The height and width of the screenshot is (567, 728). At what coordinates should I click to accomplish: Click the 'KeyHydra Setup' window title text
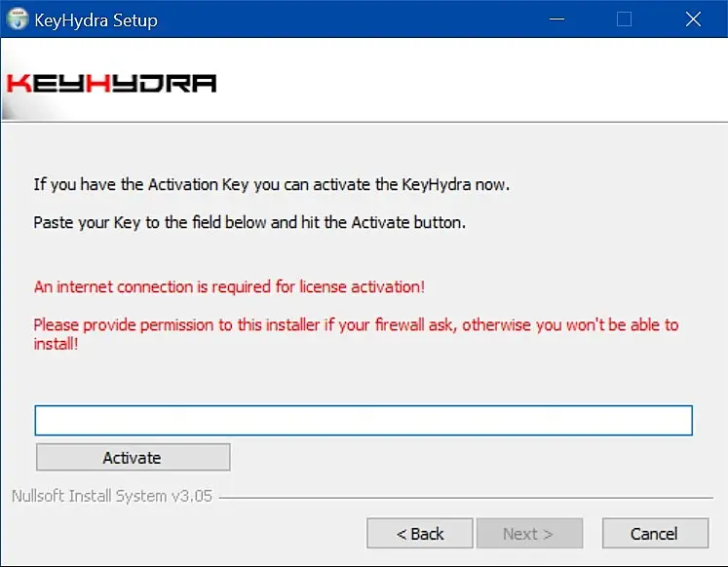pyautogui.click(x=96, y=20)
